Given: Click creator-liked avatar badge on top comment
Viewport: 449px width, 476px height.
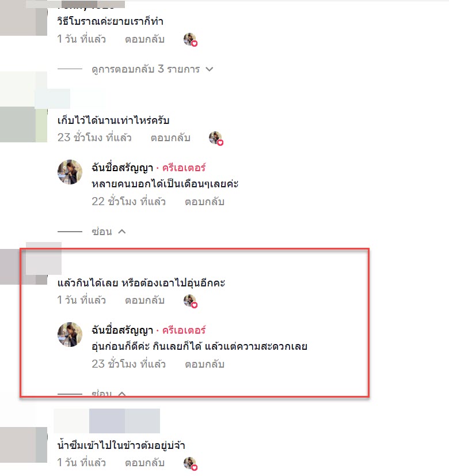Looking at the screenshot, I should [x=191, y=40].
